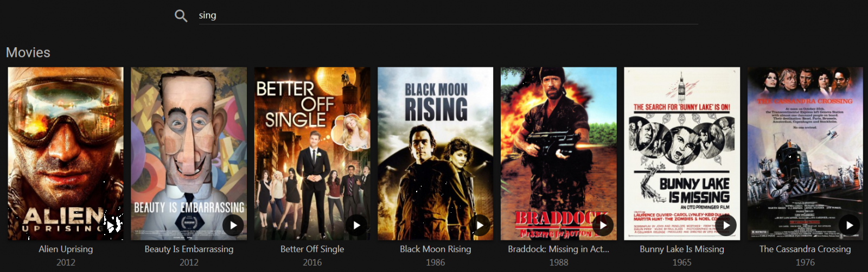Select the Bunny Lake Is Missing poster
The width and height of the screenshot is (868, 272).
[x=682, y=154]
